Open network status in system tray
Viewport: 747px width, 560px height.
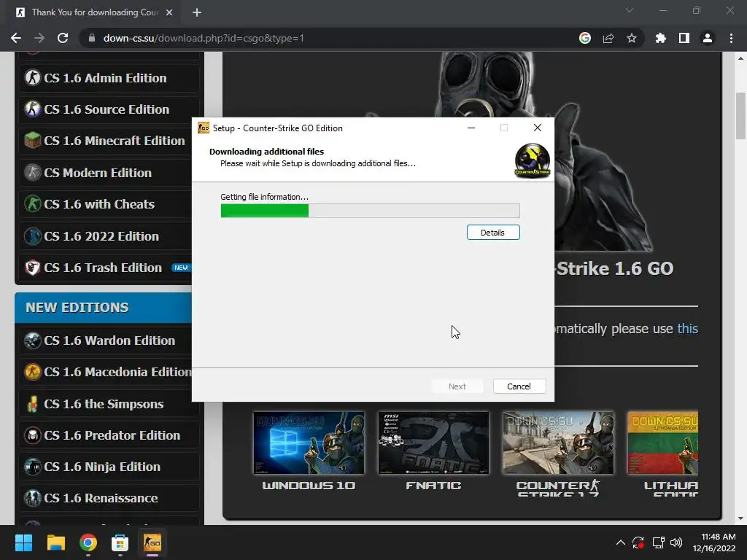coord(658,542)
